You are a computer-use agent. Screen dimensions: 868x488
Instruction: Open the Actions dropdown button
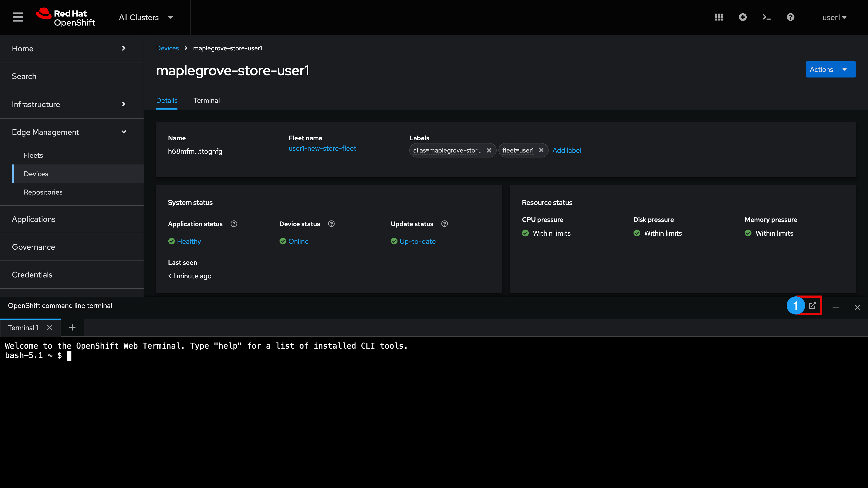coord(830,69)
